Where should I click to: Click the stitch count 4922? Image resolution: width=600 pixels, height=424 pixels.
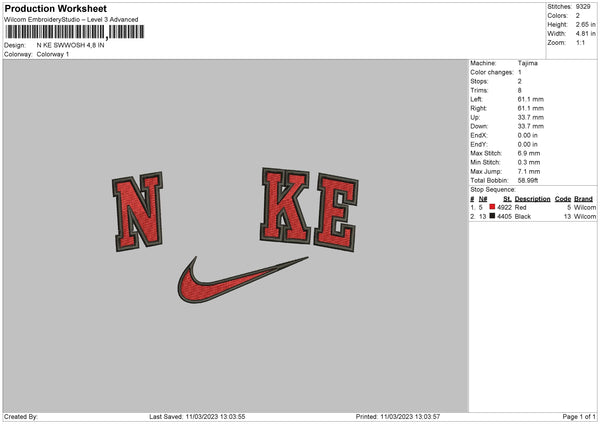504,207
